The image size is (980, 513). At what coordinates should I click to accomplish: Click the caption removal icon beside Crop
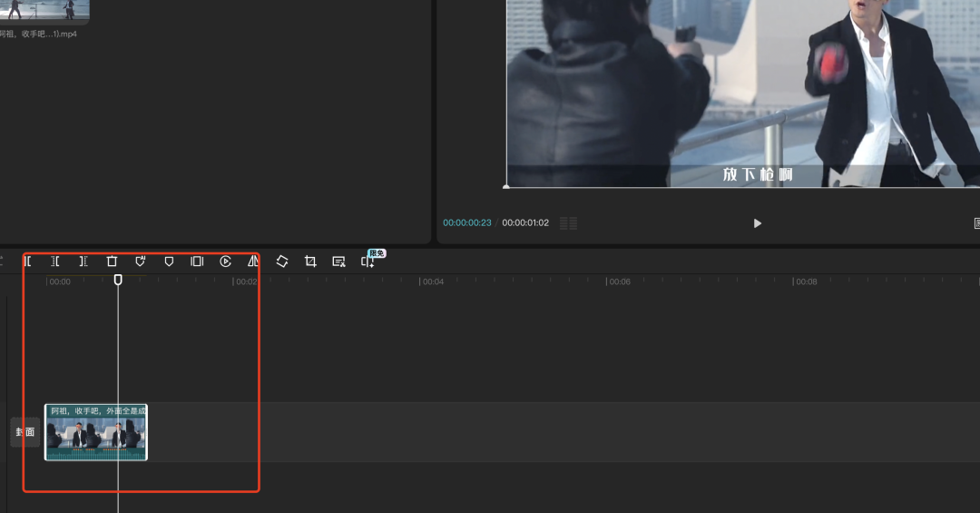(338, 261)
